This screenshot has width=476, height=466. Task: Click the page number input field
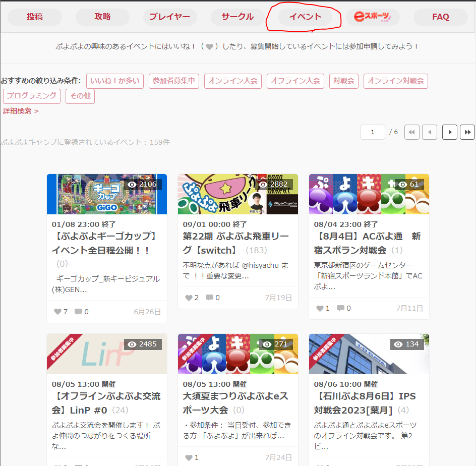point(373,132)
